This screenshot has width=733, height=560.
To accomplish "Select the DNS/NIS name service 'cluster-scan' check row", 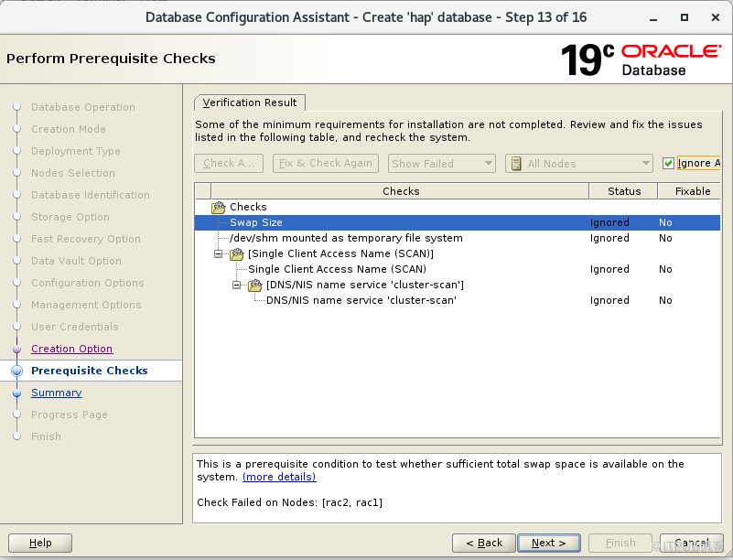I will 458,300.
